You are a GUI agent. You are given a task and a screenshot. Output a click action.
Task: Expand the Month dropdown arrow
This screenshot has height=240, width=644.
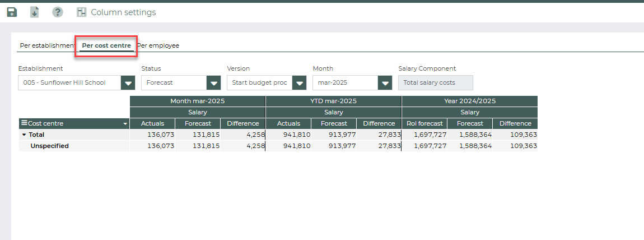click(x=385, y=83)
